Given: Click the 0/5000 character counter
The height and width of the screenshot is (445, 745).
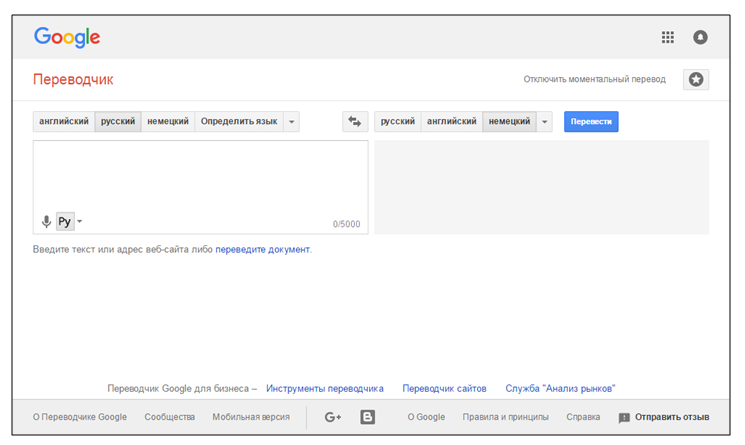Looking at the screenshot, I should click(346, 224).
